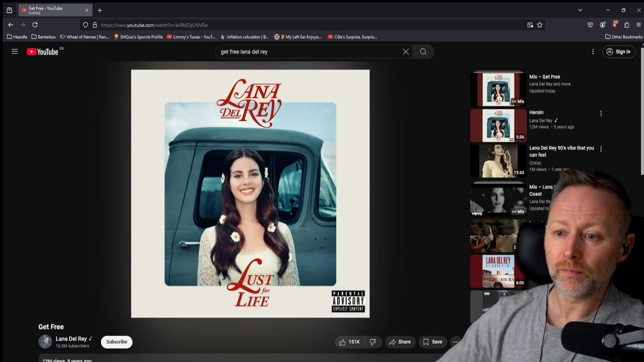The width and height of the screenshot is (644, 362).
Task: Subscribe to Lana Del Rey
Action: tap(116, 342)
